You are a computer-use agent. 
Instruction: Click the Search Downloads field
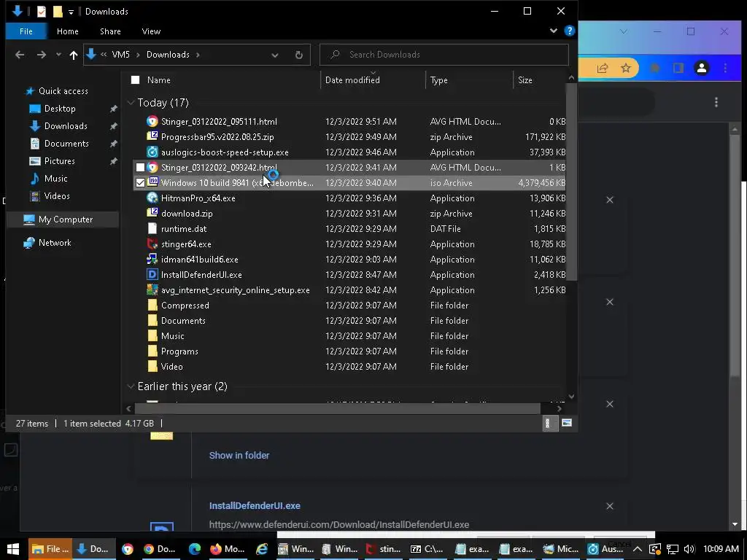444,55
